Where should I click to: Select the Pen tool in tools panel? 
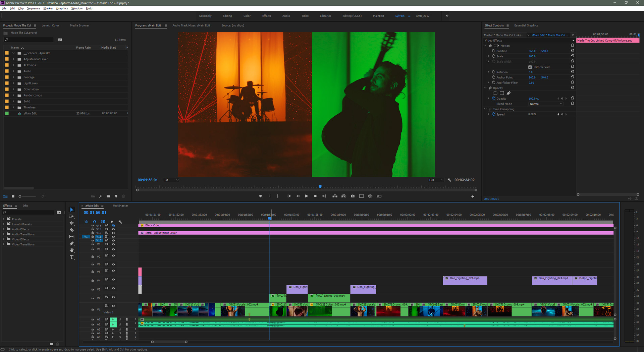[x=71, y=244]
